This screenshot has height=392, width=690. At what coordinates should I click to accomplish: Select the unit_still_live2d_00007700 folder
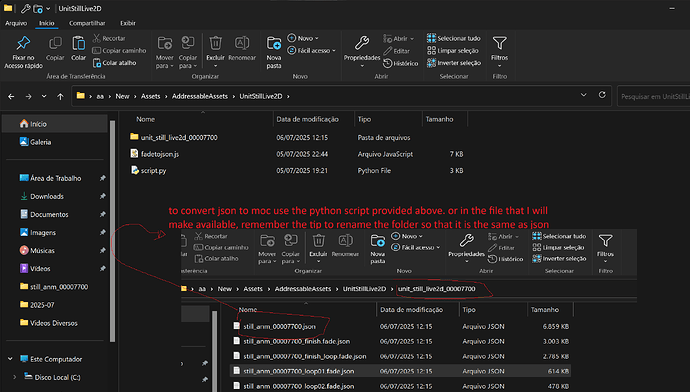[179, 137]
